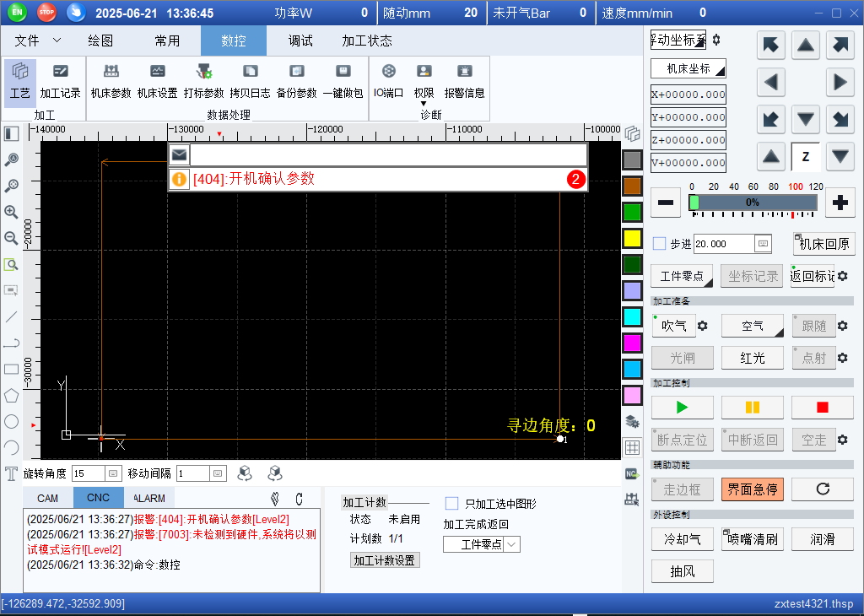The height and width of the screenshot is (616, 864).
Task: Open the 机床参数 machine parameters icon
Action: [111, 80]
